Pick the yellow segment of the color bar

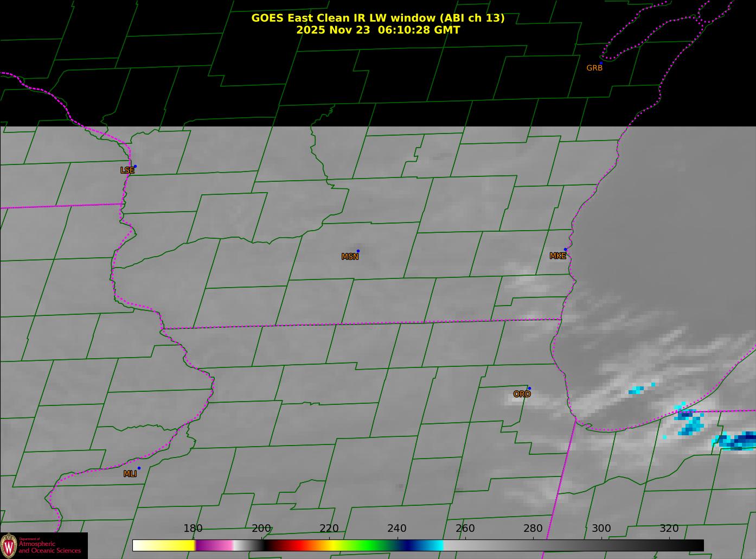click(174, 545)
